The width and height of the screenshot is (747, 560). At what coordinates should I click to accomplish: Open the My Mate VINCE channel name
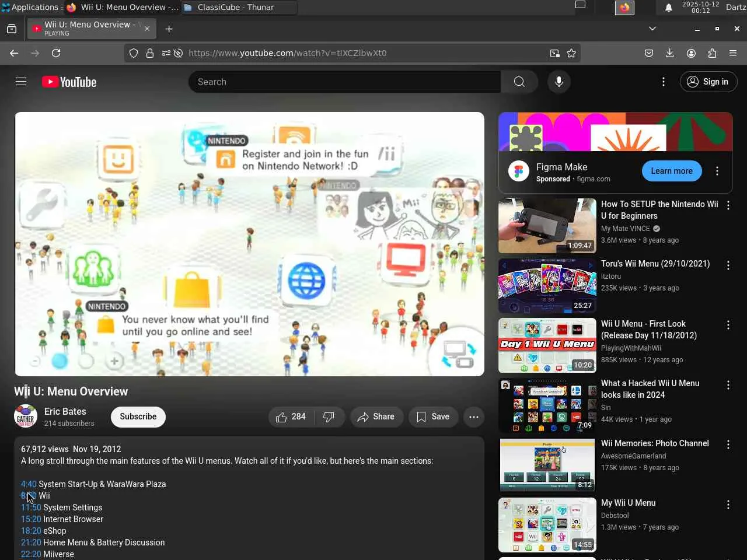pyautogui.click(x=625, y=229)
